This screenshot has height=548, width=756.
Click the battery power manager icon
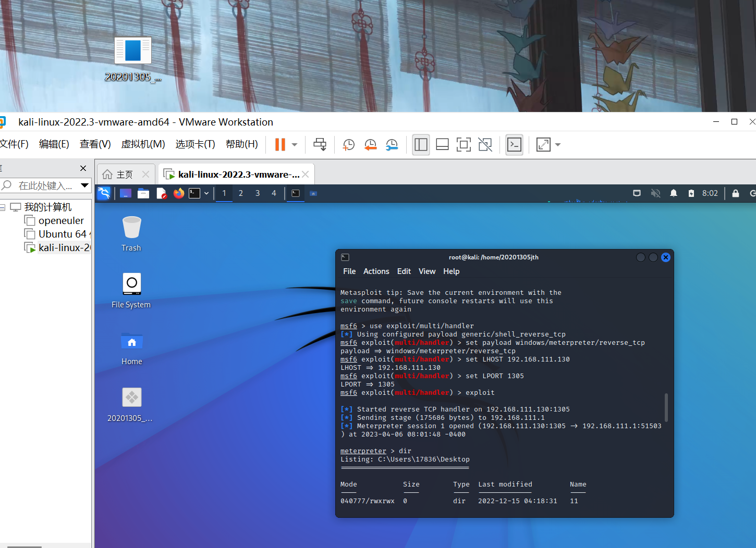click(x=691, y=193)
